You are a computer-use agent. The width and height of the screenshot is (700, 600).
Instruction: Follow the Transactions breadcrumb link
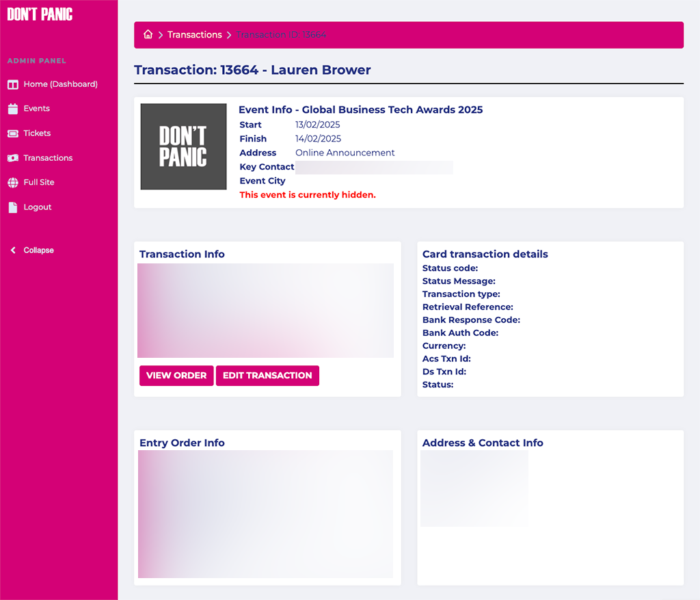click(194, 35)
